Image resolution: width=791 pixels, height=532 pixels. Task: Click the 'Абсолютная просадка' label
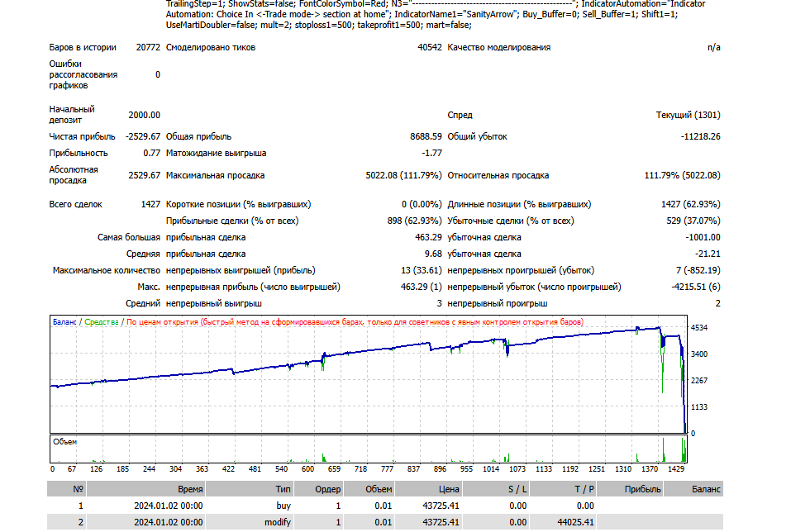click(x=74, y=175)
